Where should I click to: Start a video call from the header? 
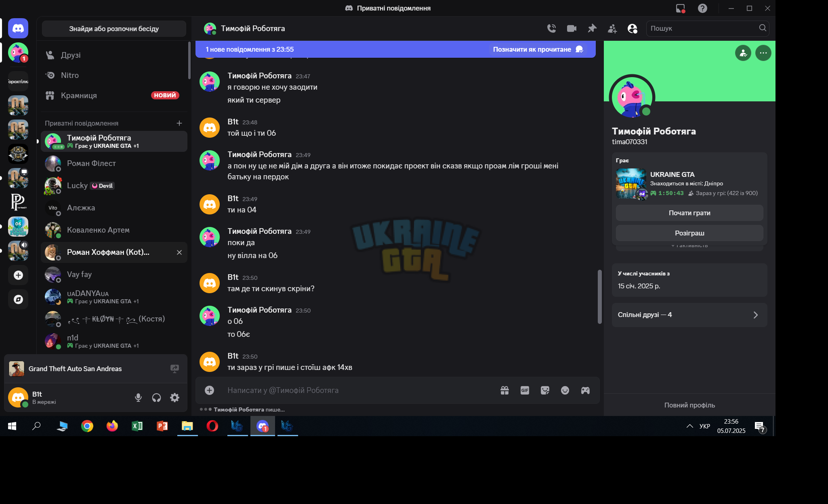(572, 28)
